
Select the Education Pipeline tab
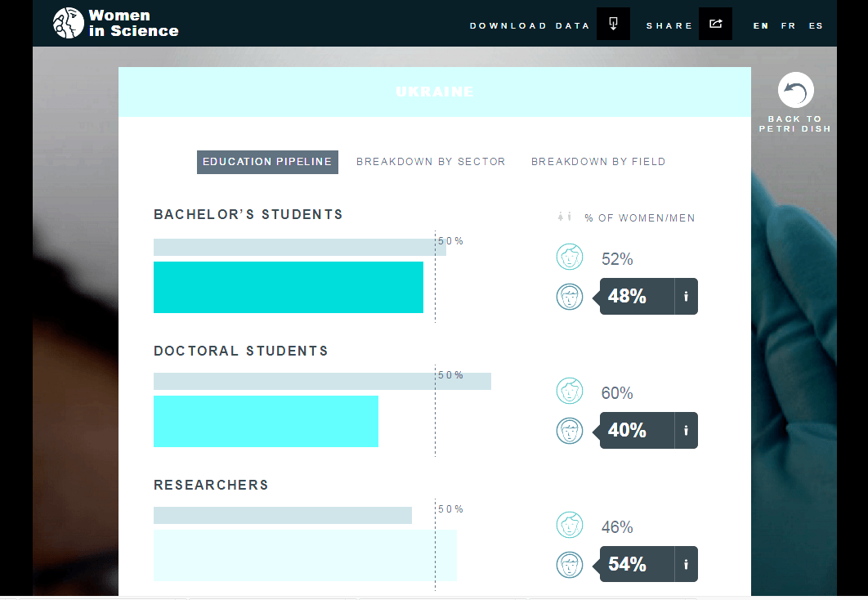[267, 162]
